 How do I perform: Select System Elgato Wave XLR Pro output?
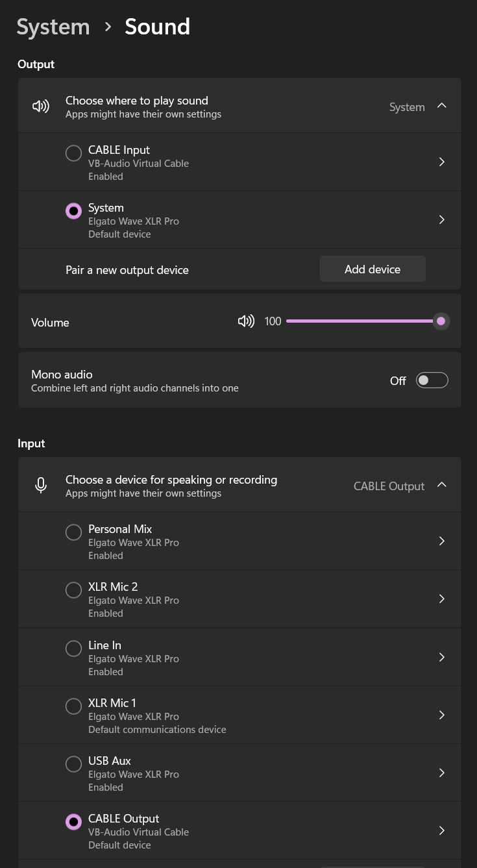[74, 211]
